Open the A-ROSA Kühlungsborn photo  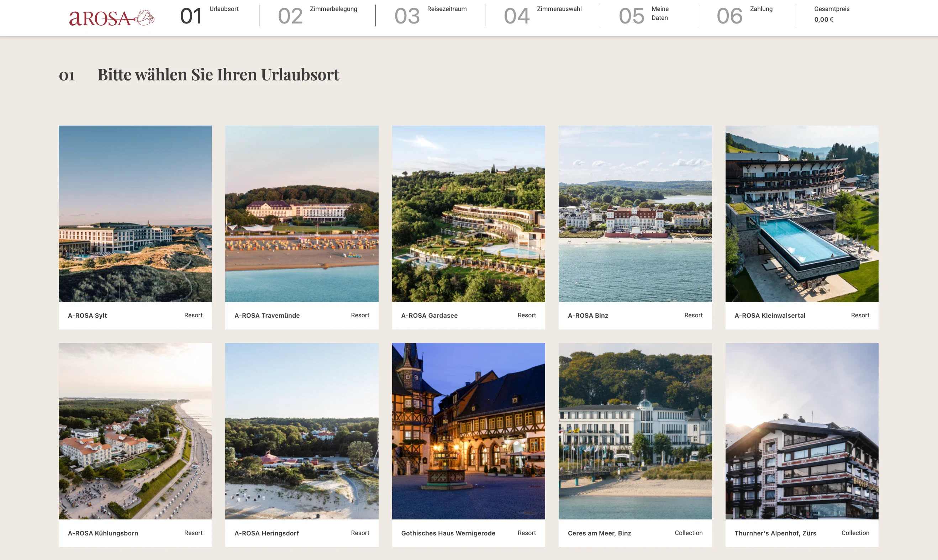pos(135,431)
